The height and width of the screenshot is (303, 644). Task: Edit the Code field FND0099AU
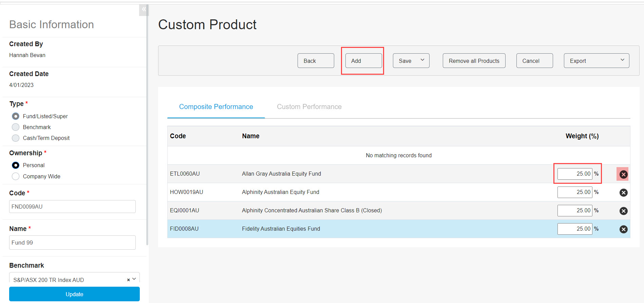(72, 207)
